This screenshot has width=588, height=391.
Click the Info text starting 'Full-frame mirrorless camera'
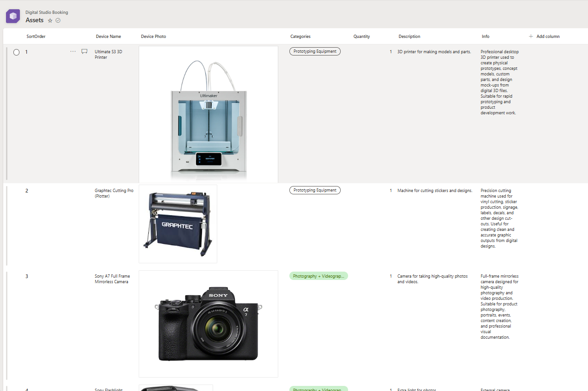pos(499,307)
